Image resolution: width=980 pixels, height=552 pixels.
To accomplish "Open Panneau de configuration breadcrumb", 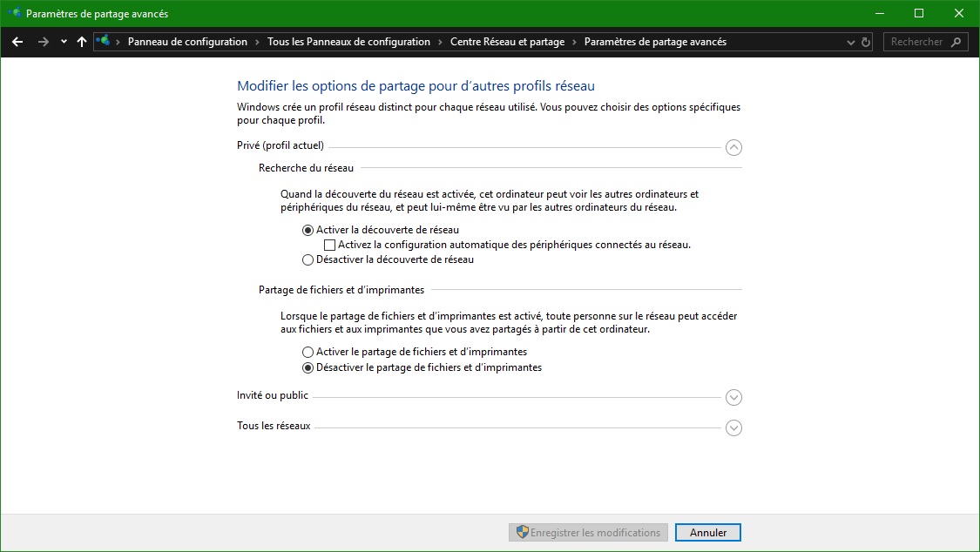I will [187, 42].
